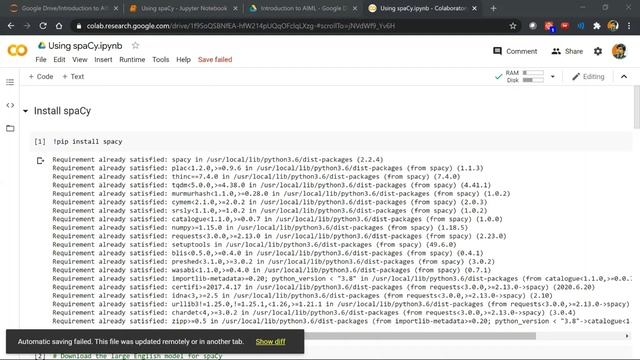Open the Runtime menu
Viewport: 640px width, 360px height.
(132, 60)
